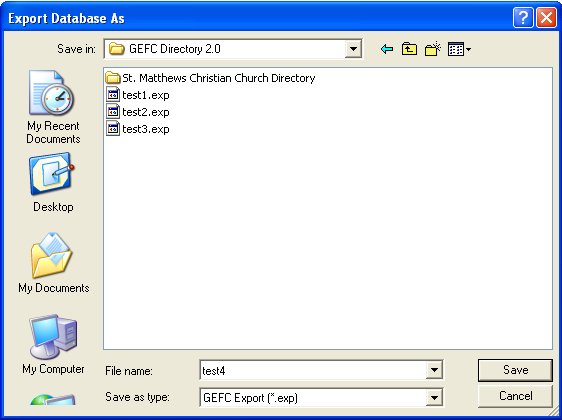562x420 pixels.
Task: Close the Export Database As dialog
Action: (546, 18)
